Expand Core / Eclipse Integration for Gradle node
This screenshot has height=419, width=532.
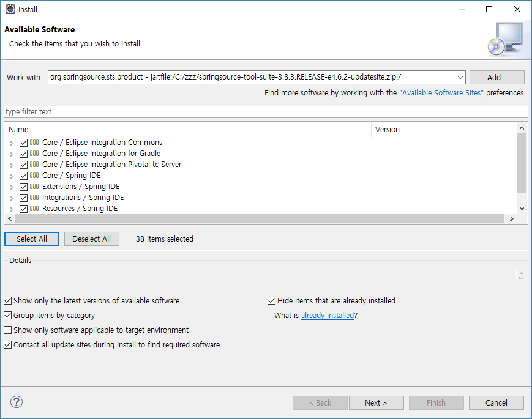[11, 154]
